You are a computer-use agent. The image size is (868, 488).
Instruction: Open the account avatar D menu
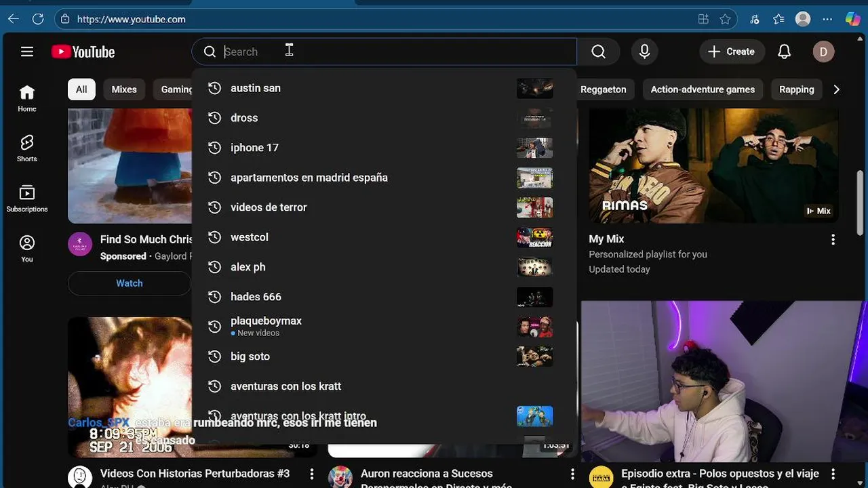[823, 52]
